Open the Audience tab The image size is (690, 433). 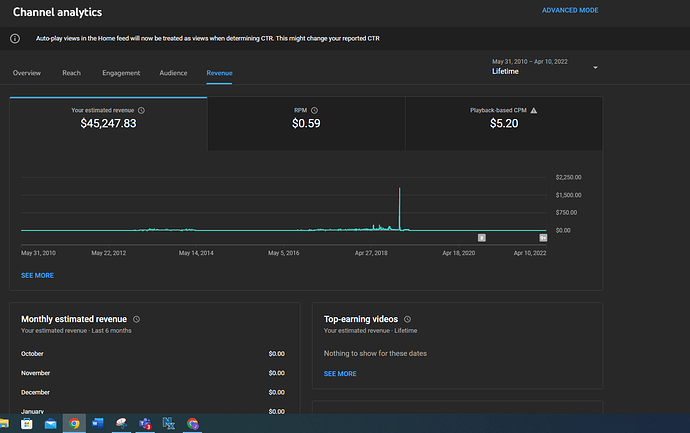173,73
